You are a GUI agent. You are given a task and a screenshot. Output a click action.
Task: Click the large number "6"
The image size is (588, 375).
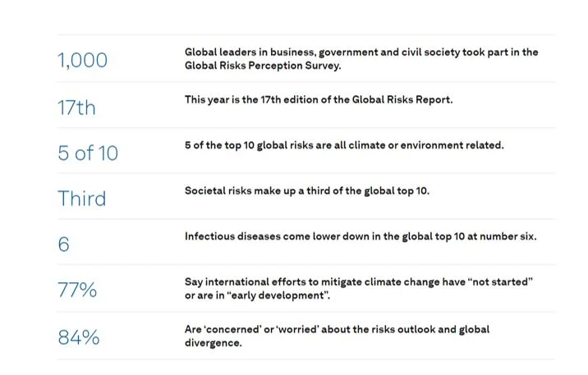(x=64, y=245)
